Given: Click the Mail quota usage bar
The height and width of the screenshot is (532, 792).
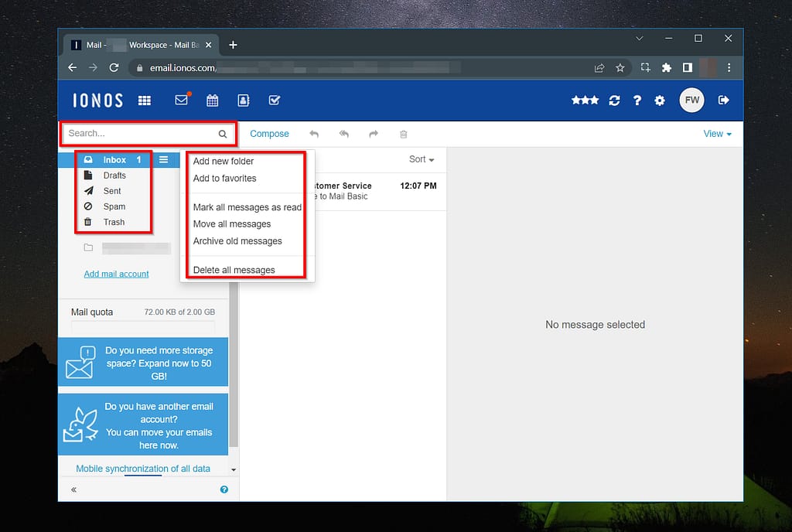Looking at the screenshot, I should (x=143, y=328).
